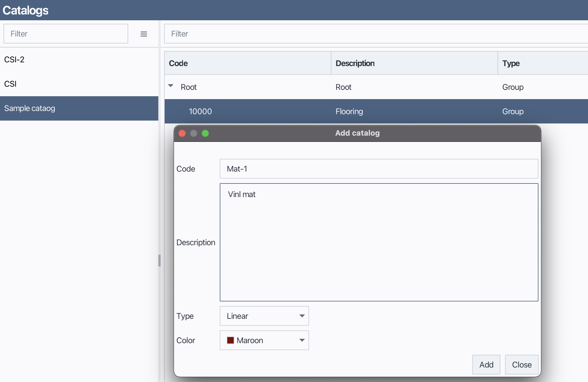Focus the Code field containing Mat-1
The width and height of the screenshot is (588, 382).
(379, 169)
